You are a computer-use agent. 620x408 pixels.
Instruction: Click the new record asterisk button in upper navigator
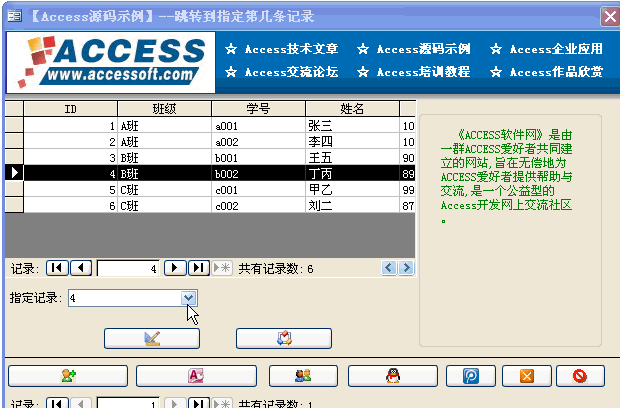click(x=222, y=268)
